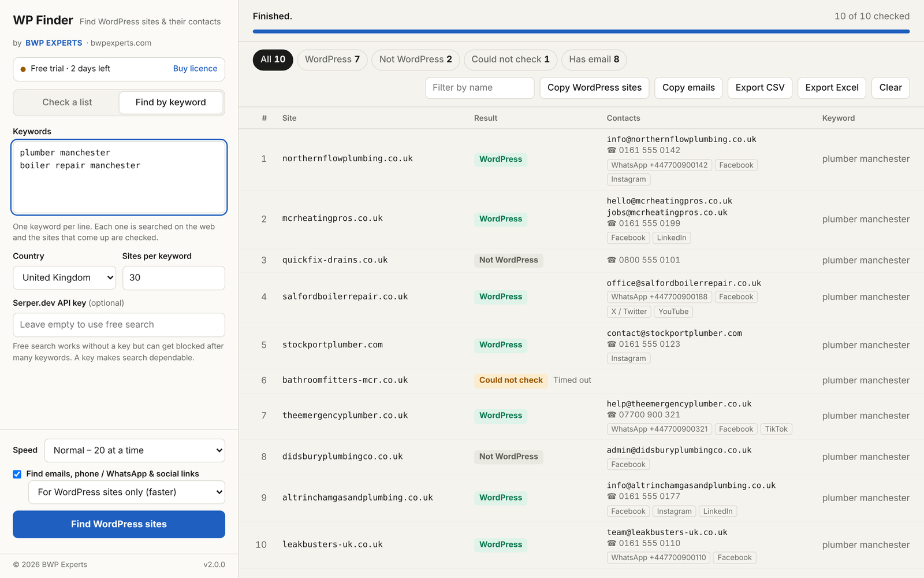Click the Find WordPress sites button

[x=119, y=524]
